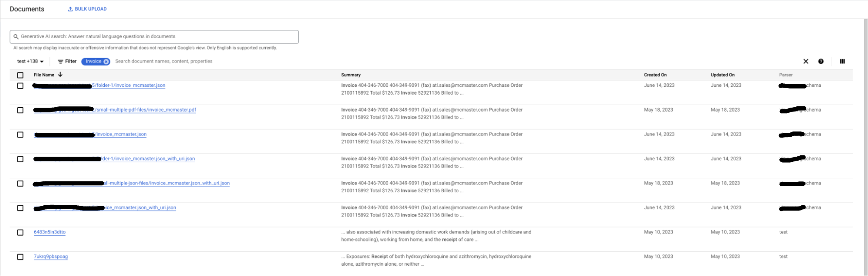Viewport: 868px width, 276px height.
Task: Check the 6483n5ln3dtto row checkbox
Action: coord(20,233)
